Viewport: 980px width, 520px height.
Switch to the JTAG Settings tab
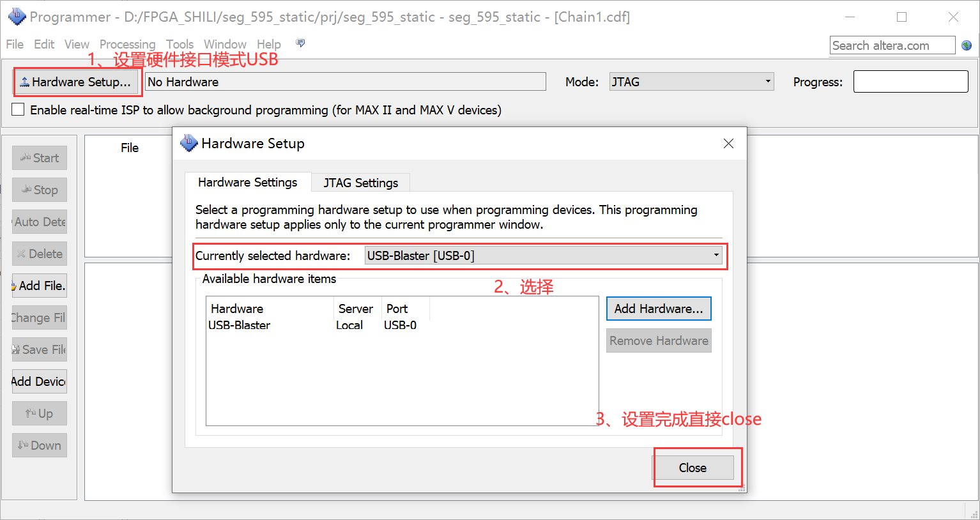point(360,182)
